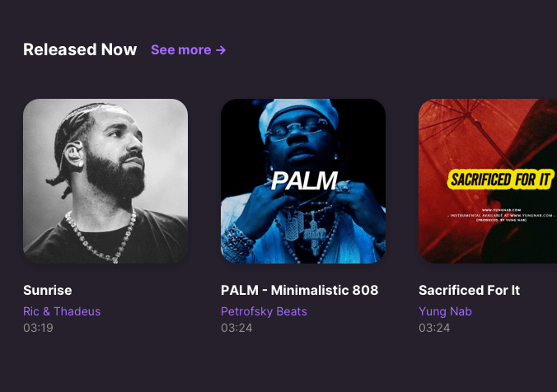
Task: Select the Sacrificed For It track title
Action: [x=470, y=290]
